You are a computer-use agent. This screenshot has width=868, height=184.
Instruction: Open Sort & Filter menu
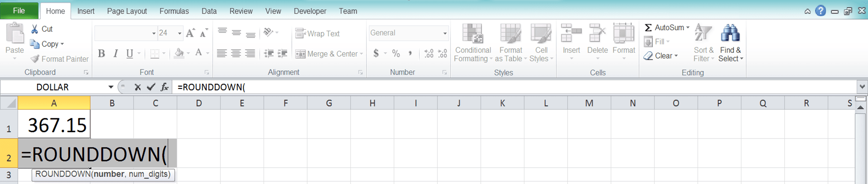[703, 43]
